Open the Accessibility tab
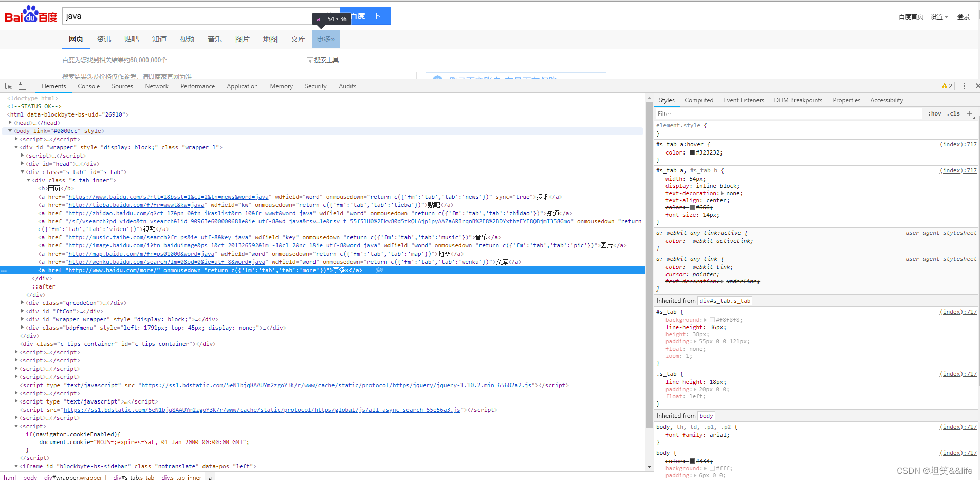 tap(886, 100)
